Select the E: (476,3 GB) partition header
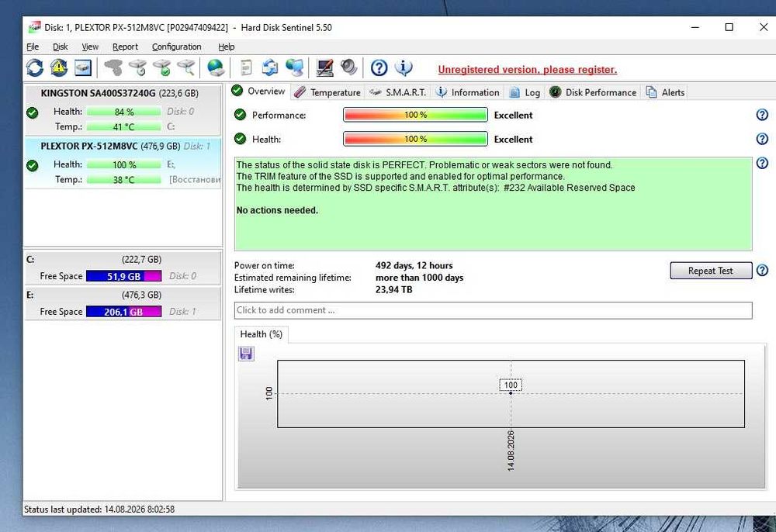Screen dimensions: 776x532 123,295
